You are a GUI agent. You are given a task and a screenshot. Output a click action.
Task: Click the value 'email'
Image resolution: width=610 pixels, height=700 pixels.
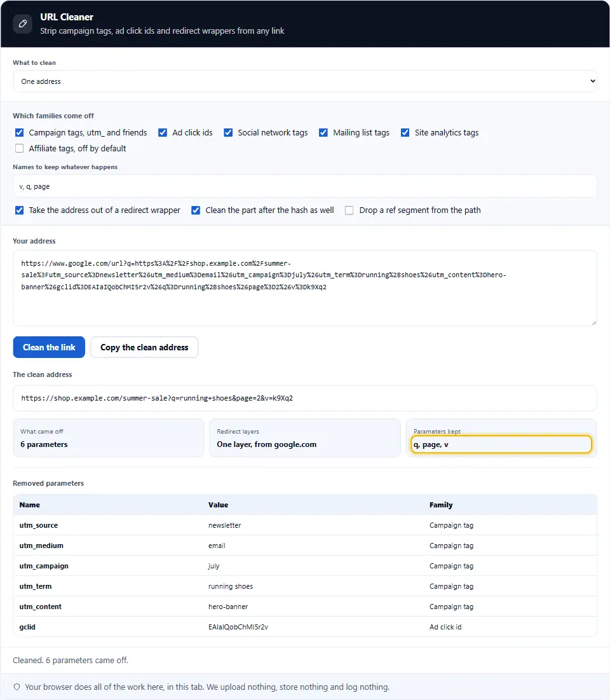click(x=217, y=546)
